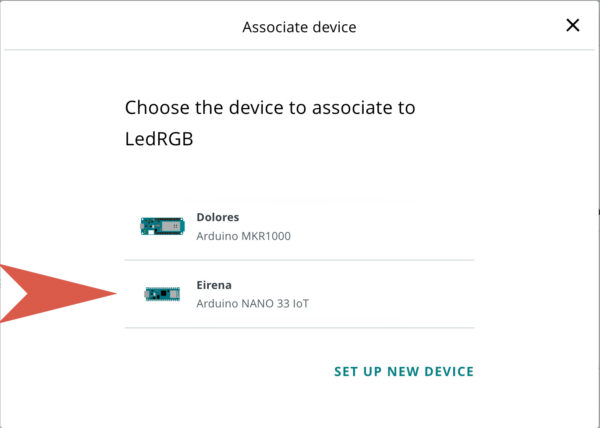The image size is (600, 428).
Task: Click empty space right of Dolores row
Action: 400,226
